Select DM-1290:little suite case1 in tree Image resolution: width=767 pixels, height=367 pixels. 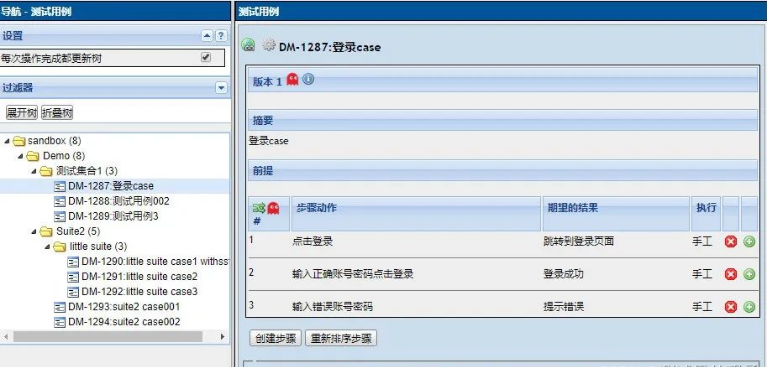(x=155, y=262)
